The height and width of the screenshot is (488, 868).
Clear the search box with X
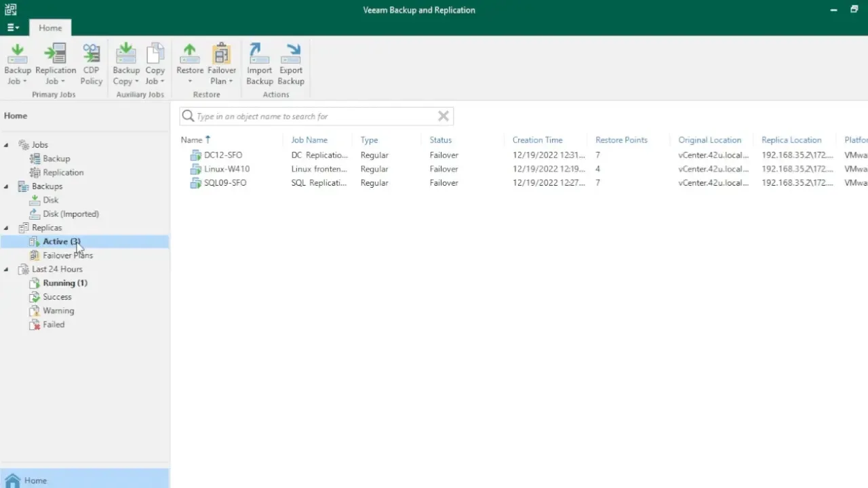click(x=443, y=117)
